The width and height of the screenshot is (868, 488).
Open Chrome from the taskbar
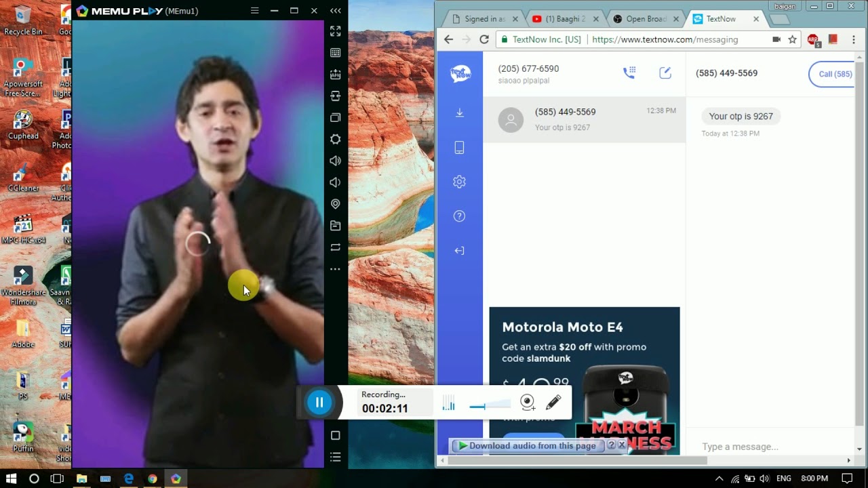point(153,479)
